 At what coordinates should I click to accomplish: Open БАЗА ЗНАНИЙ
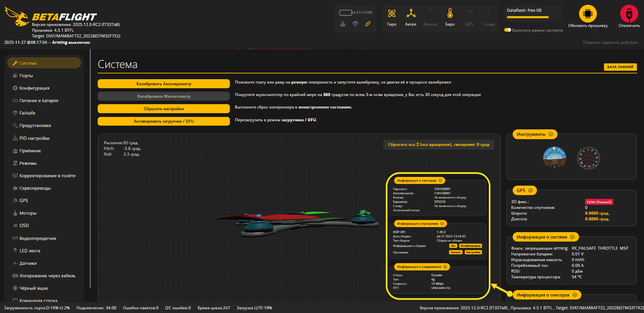pyautogui.click(x=620, y=67)
